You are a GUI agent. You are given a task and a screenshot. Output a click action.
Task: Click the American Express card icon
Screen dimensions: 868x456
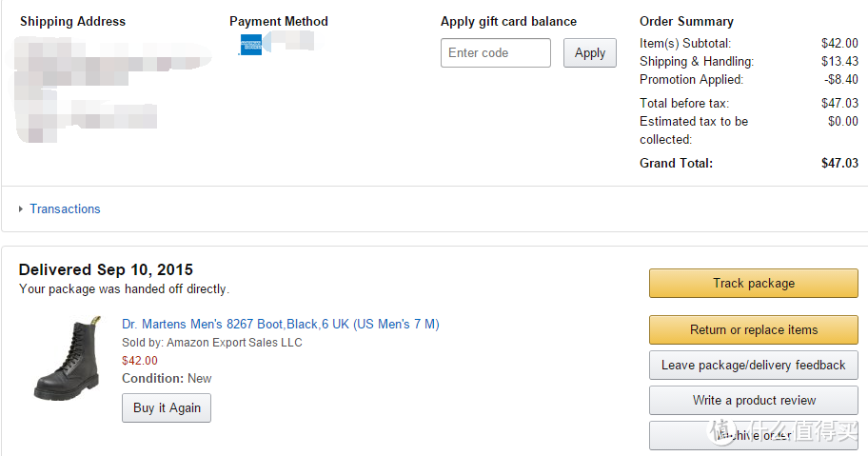point(251,45)
